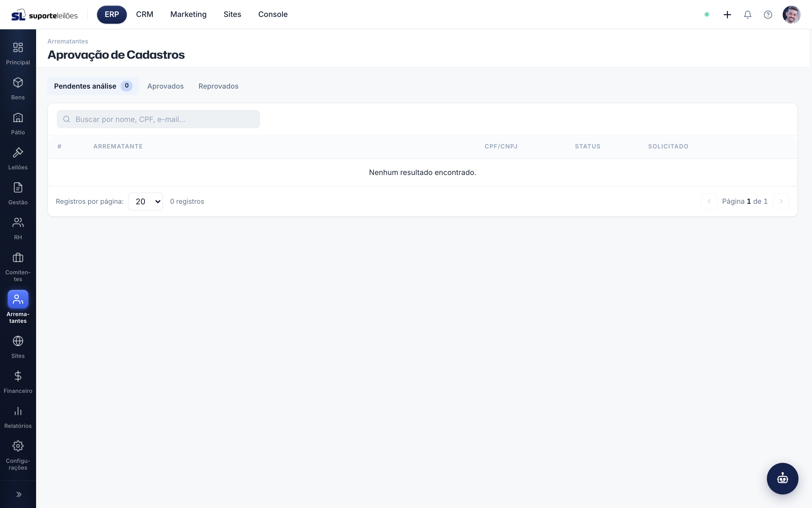
Task: Click the Aprovação de Cadastros heading
Action: coord(116,55)
